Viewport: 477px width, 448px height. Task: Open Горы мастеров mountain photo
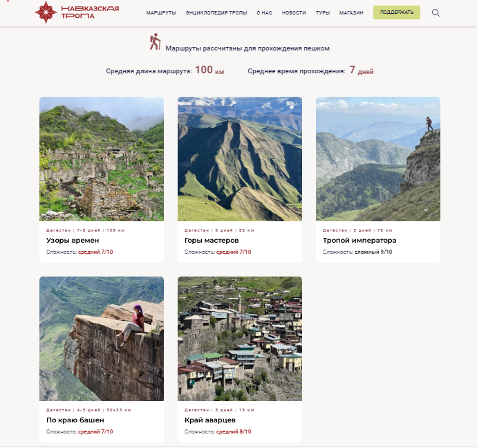pyautogui.click(x=240, y=159)
